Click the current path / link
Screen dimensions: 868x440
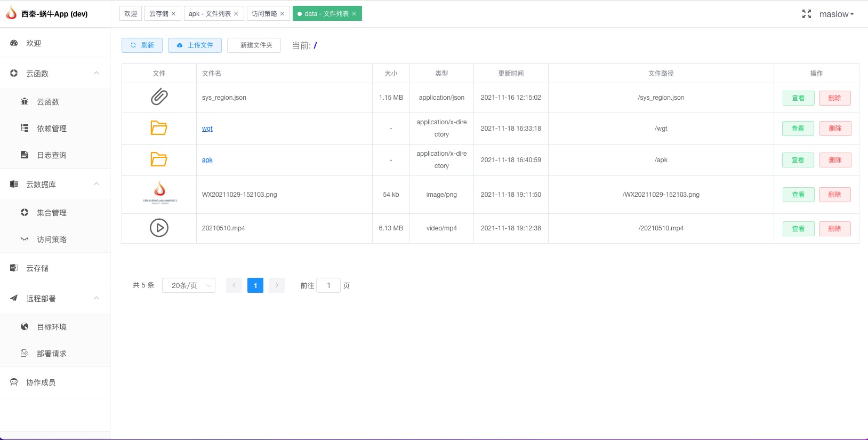click(x=315, y=45)
